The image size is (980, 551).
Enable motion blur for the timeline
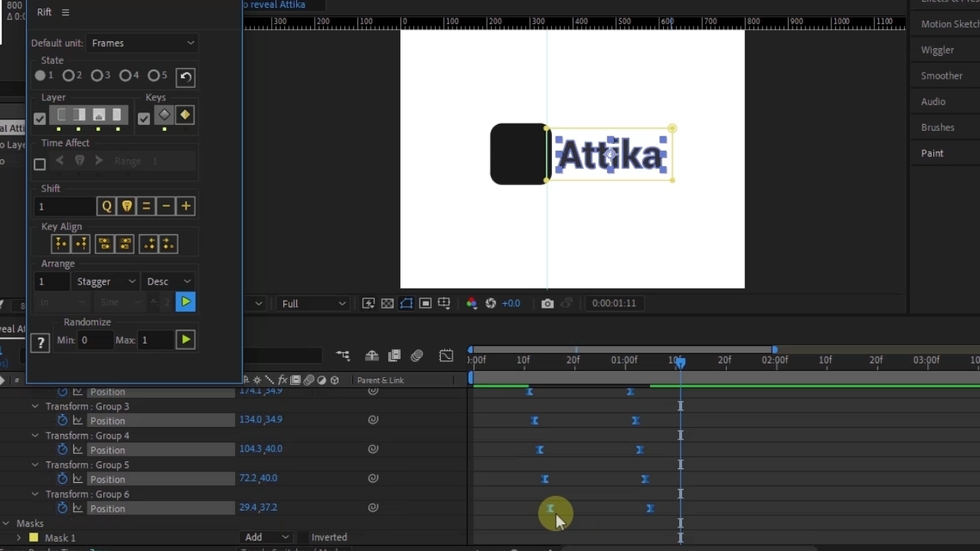[x=417, y=356]
